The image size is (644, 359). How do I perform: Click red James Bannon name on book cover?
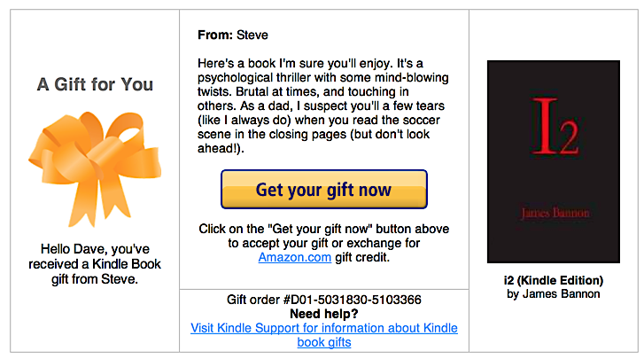click(x=555, y=214)
